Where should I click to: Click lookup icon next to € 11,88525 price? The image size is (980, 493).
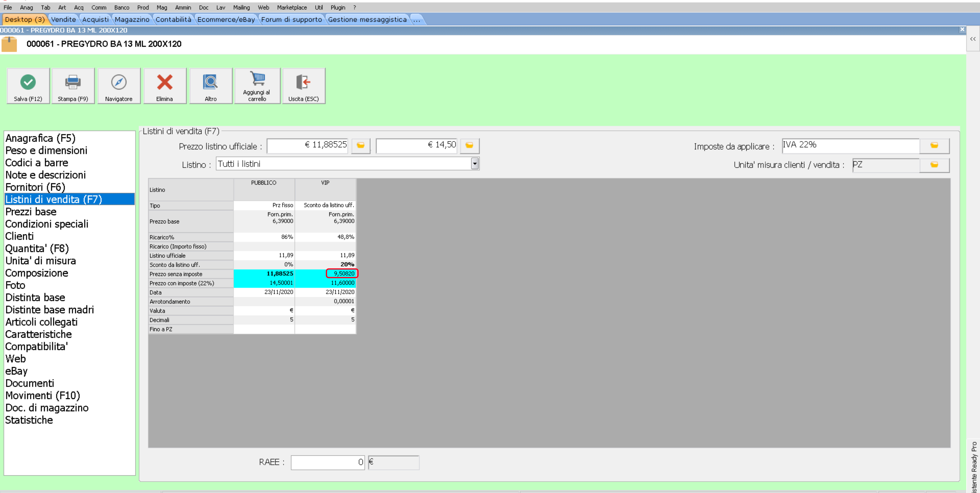[x=360, y=146]
